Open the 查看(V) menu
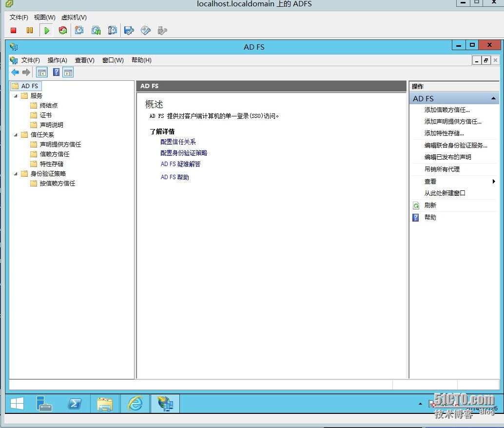 click(x=84, y=60)
